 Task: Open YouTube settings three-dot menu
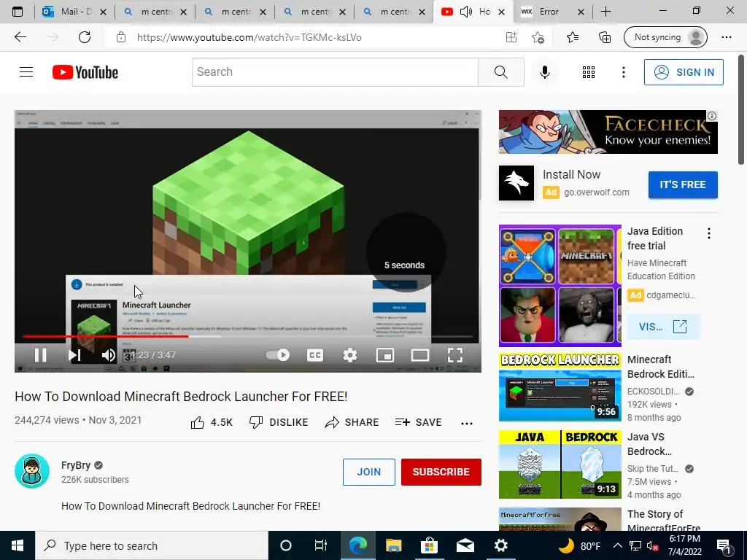click(624, 72)
